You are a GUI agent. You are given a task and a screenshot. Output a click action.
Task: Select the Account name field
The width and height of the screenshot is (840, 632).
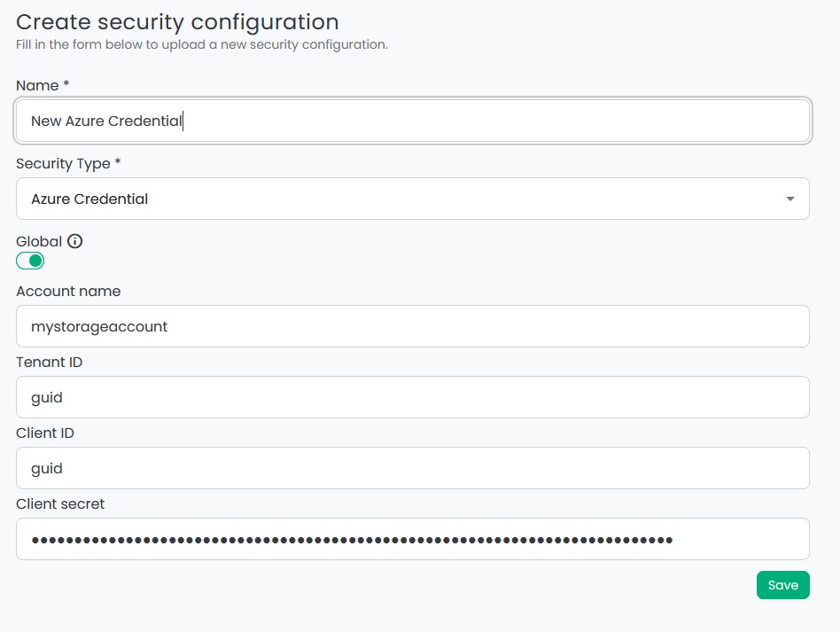coord(412,326)
